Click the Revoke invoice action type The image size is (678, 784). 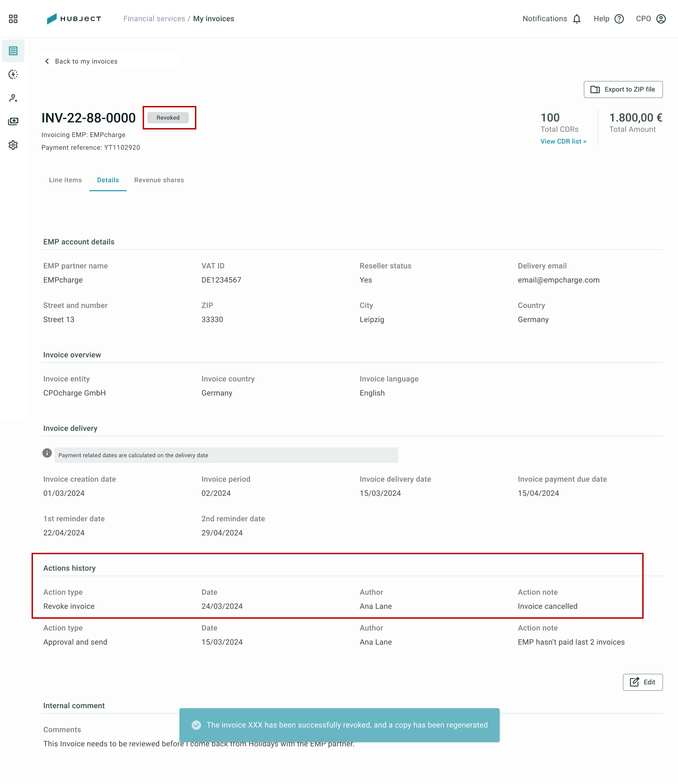point(69,606)
